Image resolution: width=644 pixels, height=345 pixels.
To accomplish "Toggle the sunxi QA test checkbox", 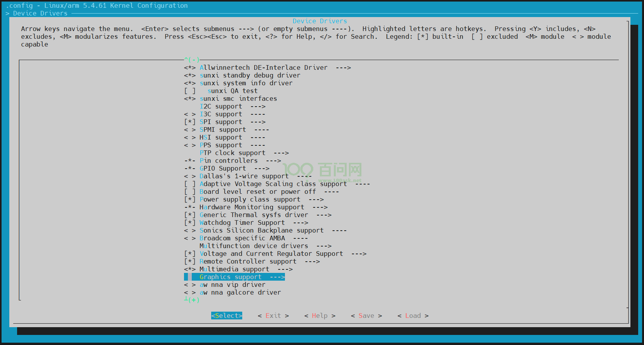I will (x=190, y=91).
